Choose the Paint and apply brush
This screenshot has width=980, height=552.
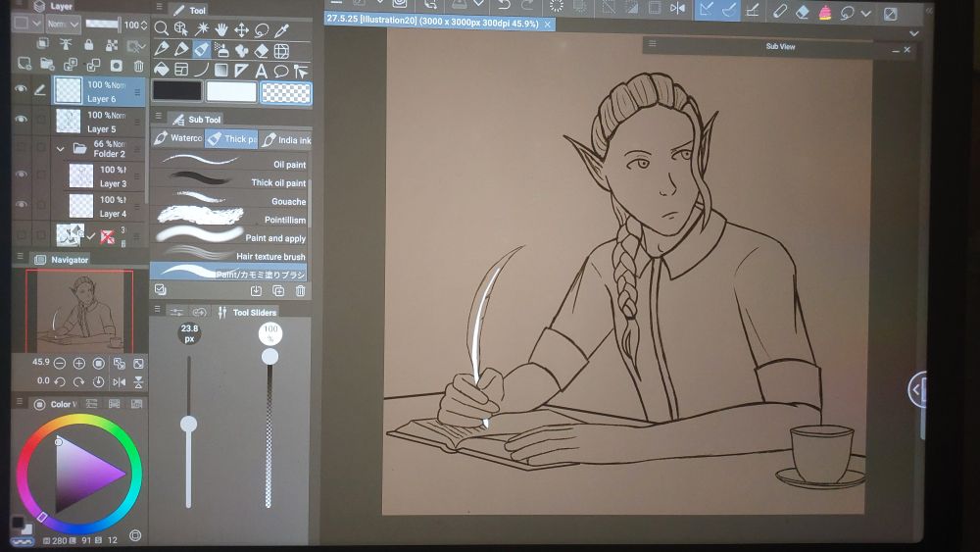click(x=230, y=236)
